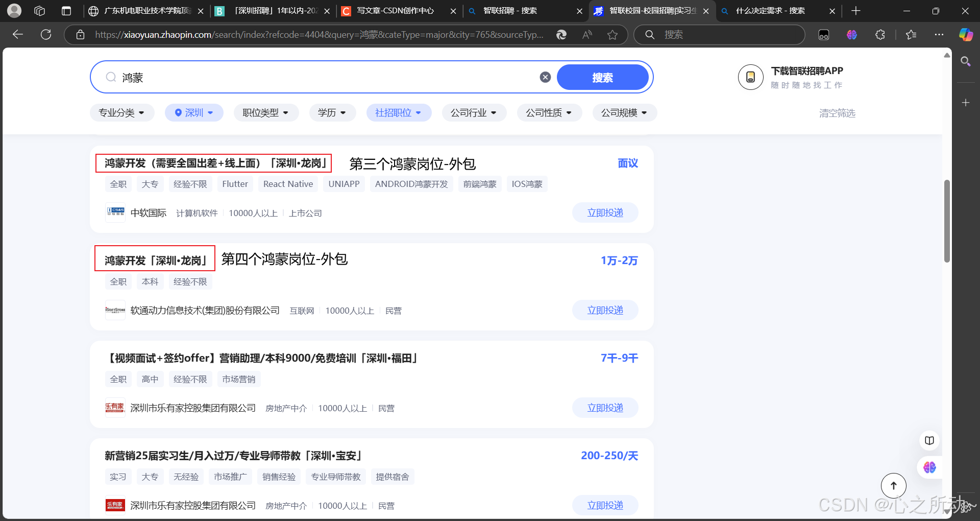980x521 pixels.
Task: Open the 新营销25届实习生 job title
Action: pos(234,456)
